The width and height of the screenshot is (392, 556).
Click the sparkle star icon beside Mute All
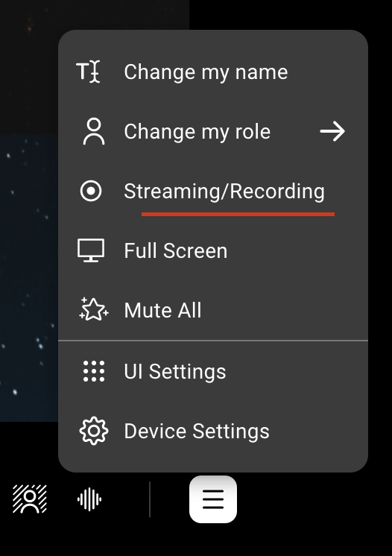click(x=94, y=309)
